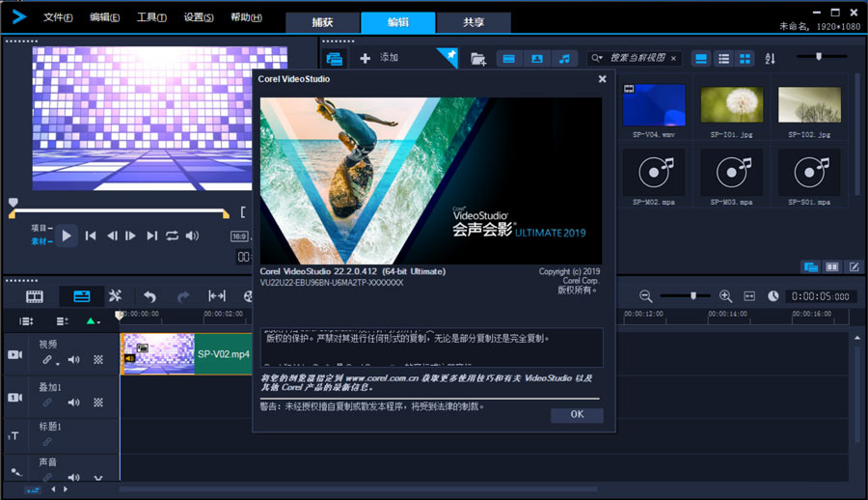868x500 pixels.
Task: Open the 文件 menu
Action: tap(58, 17)
